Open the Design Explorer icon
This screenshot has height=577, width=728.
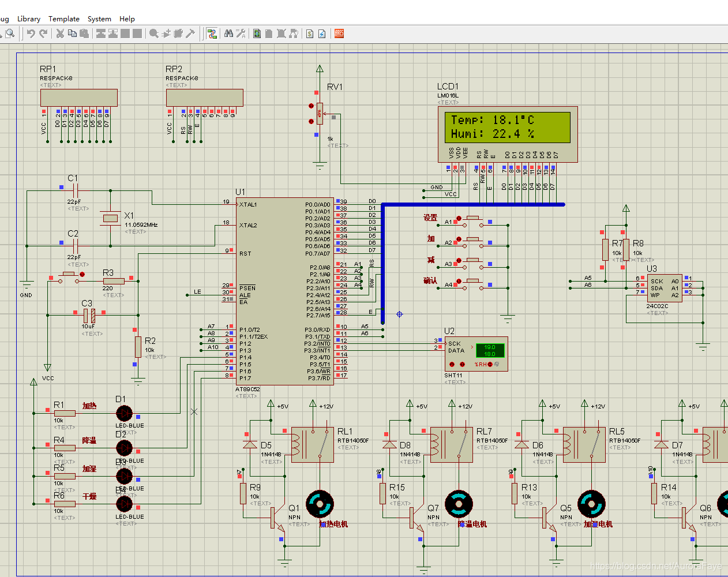point(257,33)
